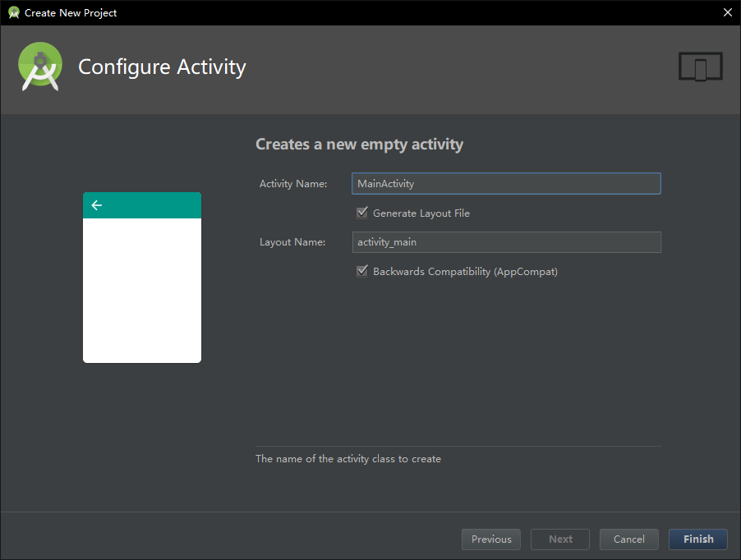Go back with the Previous button
The height and width of the screenshot is (560, 741).
coord(491,539)
